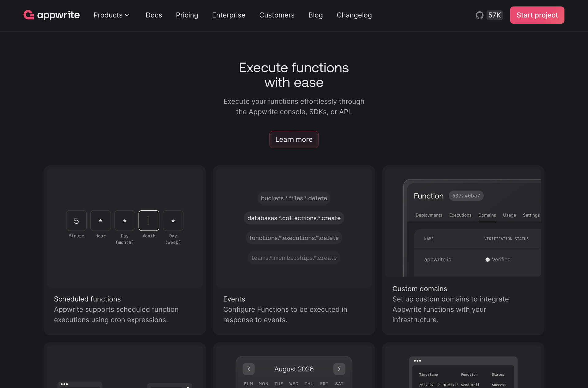
Task: Click the Success status entry
Action: click(499, 385)
